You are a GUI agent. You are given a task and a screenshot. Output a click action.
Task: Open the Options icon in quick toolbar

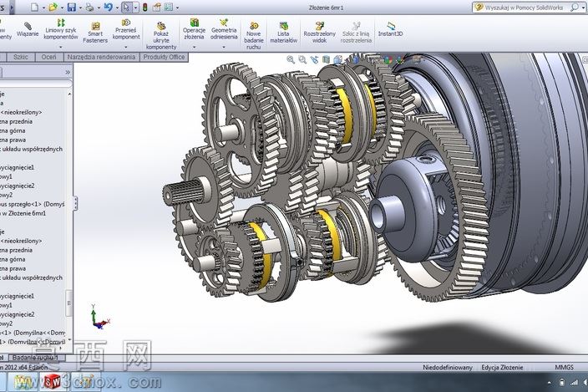coord(169,8)
